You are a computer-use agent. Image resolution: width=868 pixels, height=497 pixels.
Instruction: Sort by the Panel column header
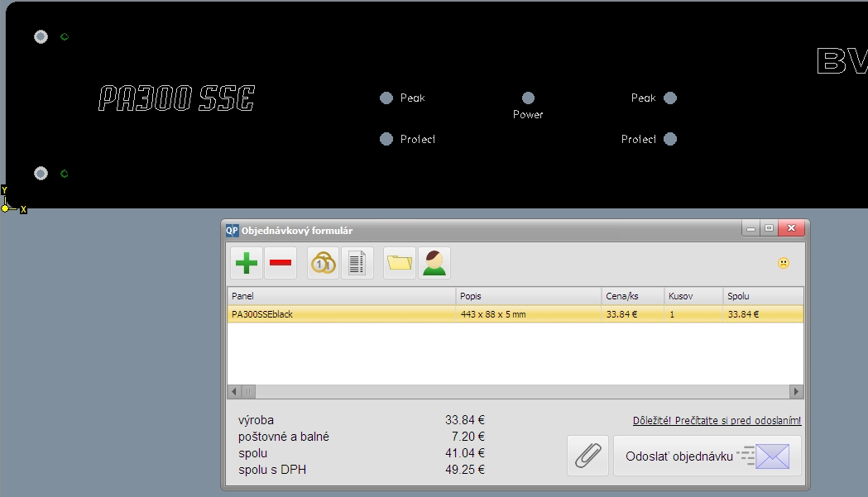(342, 296)
